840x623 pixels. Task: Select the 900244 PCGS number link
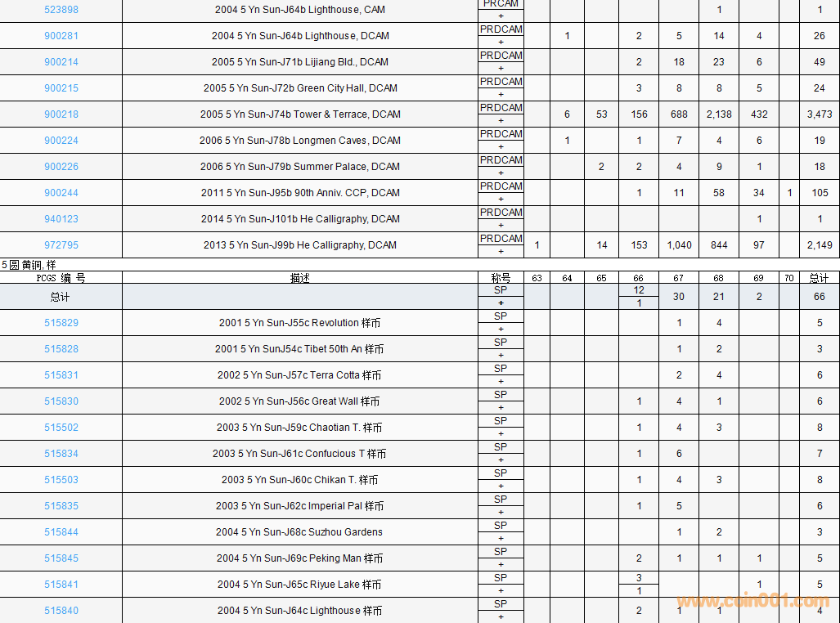click(x=61, y=193)
